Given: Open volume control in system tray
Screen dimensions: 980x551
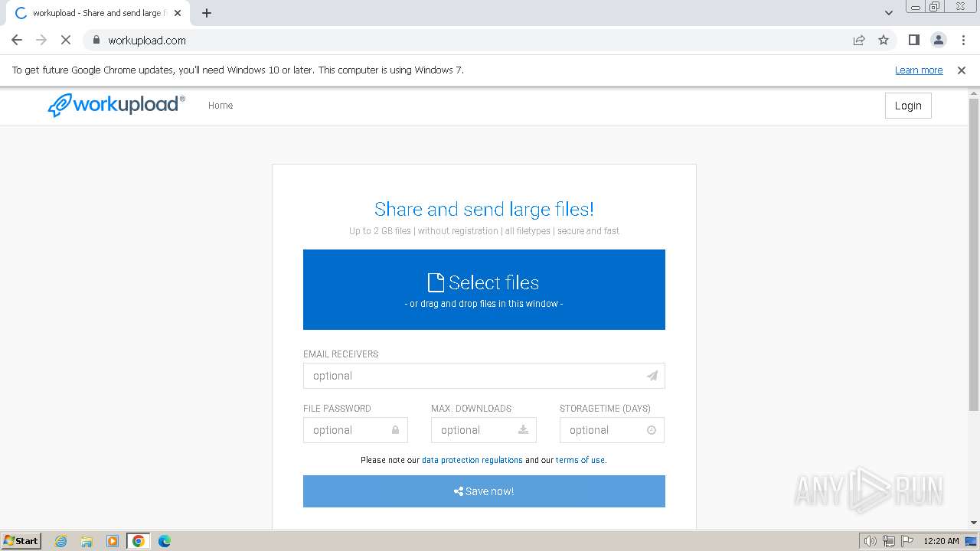Looking at the screenshot, I should pos(871,541).
